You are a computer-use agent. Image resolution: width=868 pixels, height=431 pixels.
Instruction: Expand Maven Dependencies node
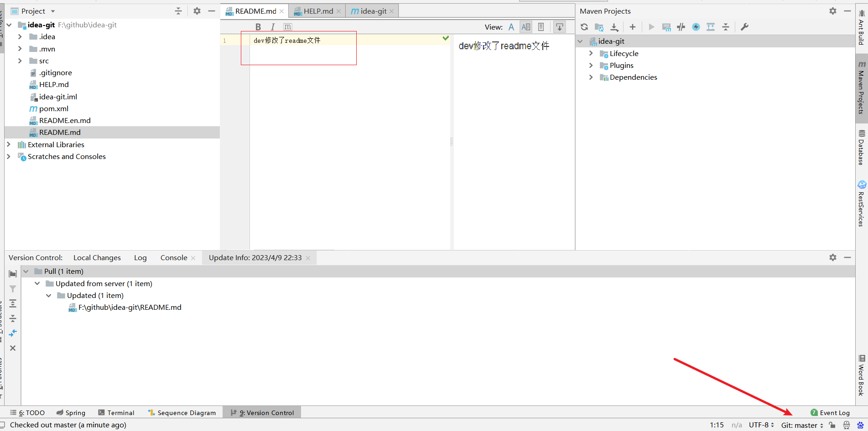591,77
